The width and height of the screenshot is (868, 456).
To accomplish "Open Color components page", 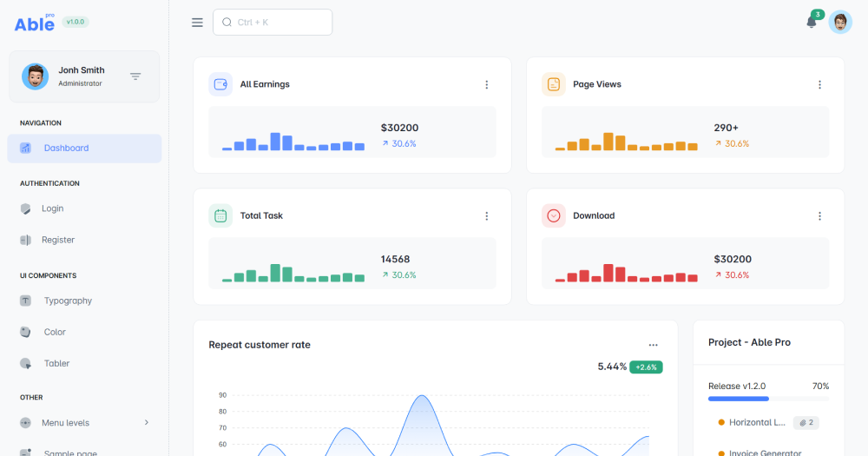I will 84,332.
